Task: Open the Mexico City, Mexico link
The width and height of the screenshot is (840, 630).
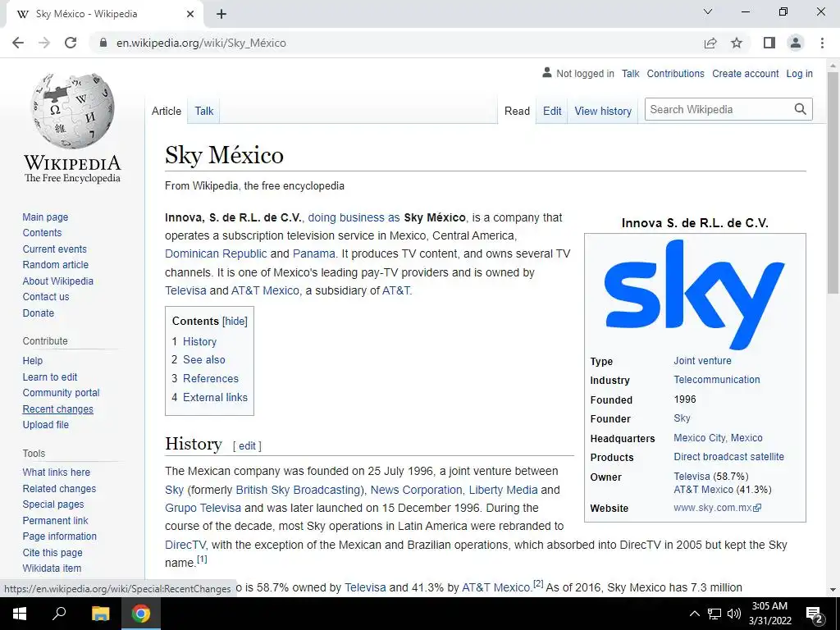Action: pos(718,438)
